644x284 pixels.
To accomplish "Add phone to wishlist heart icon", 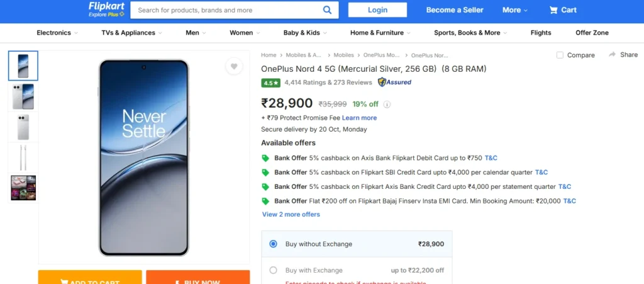I will 234,66.
